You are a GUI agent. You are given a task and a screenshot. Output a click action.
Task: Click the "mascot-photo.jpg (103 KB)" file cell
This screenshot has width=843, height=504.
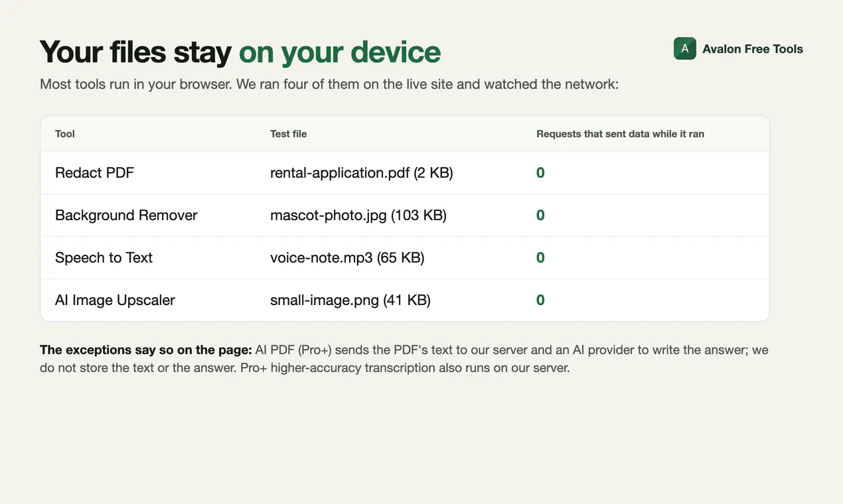358,216
